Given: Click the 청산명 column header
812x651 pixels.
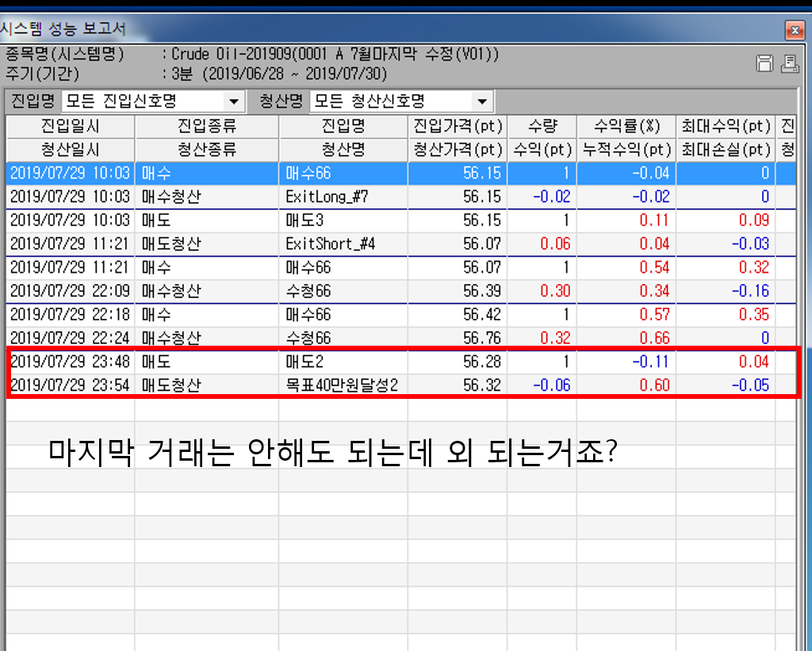Looking at the screenshot, I should click(343, 149).
